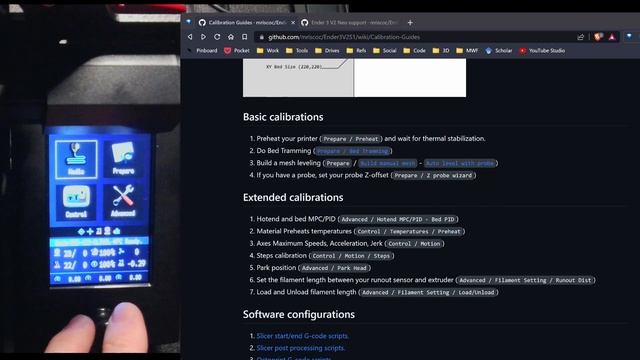Image resolution: width=640 pixels, height=360 pixels.
Task: Open the Work bookmarks folder
Action: click(268, 51)
